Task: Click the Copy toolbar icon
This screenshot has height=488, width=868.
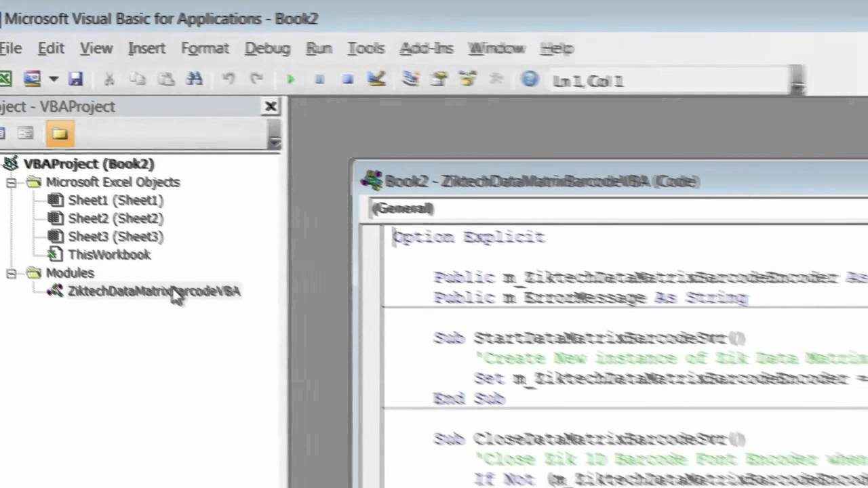Action: (138, 79)
